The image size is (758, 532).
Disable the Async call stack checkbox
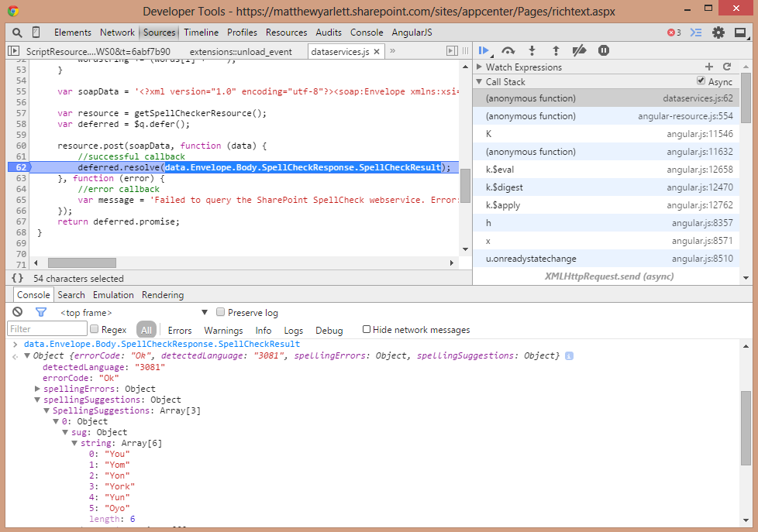pos(701,81)
